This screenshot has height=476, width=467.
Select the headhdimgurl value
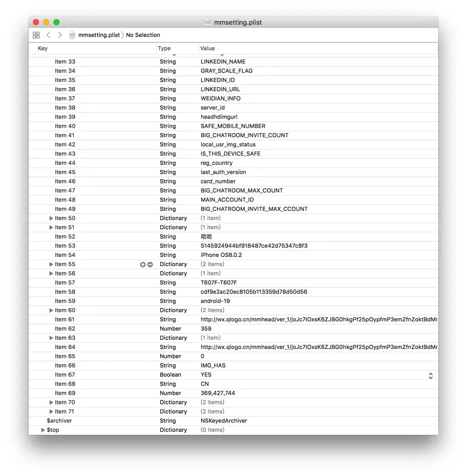219,117
